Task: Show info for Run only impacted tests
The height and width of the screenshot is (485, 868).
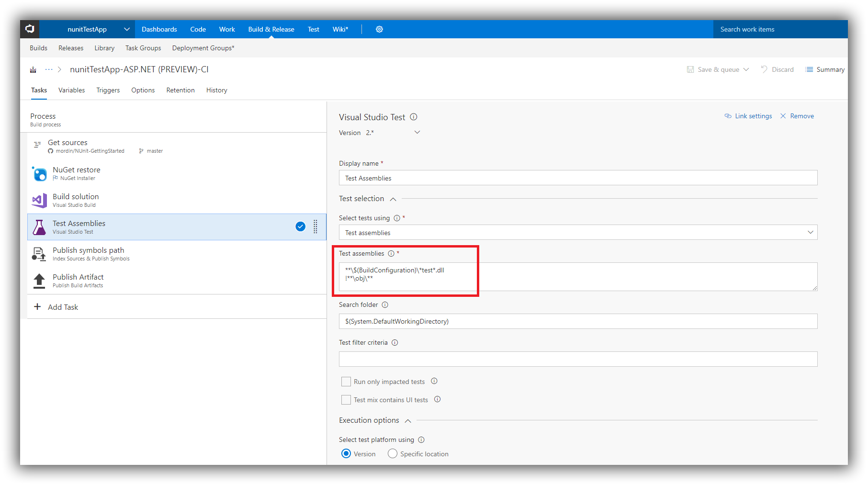Action: 434,381
